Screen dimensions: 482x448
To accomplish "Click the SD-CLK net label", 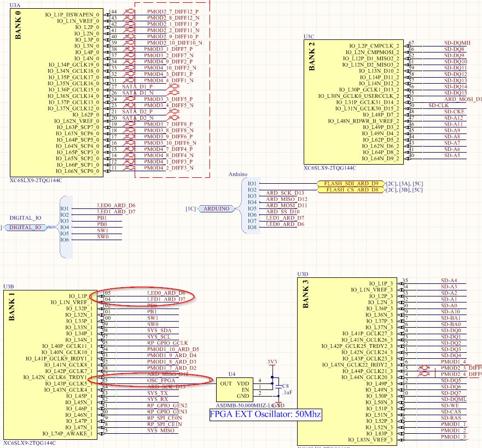I will point(438,105).
